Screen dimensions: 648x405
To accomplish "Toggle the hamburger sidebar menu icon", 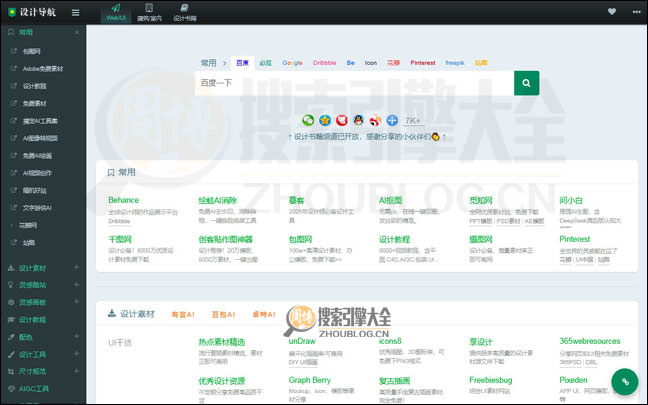I will pyautogui.click(x=75, y=12).
